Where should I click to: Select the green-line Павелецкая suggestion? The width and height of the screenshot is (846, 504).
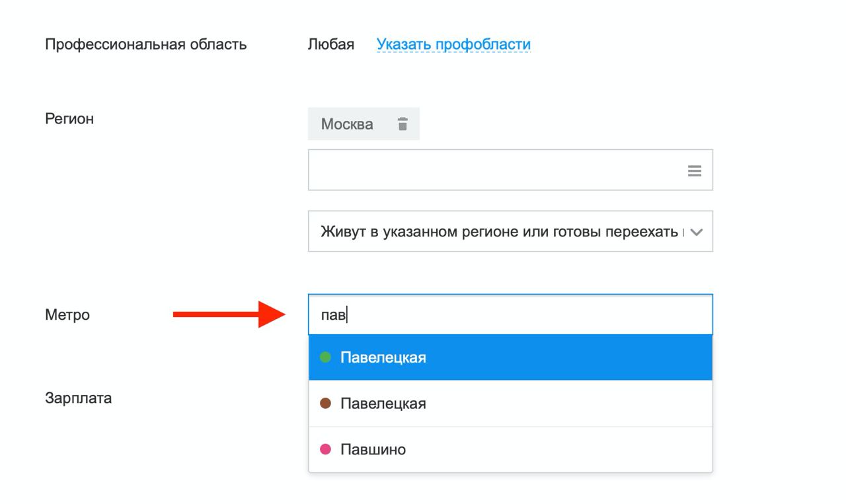tap(510, 357)
